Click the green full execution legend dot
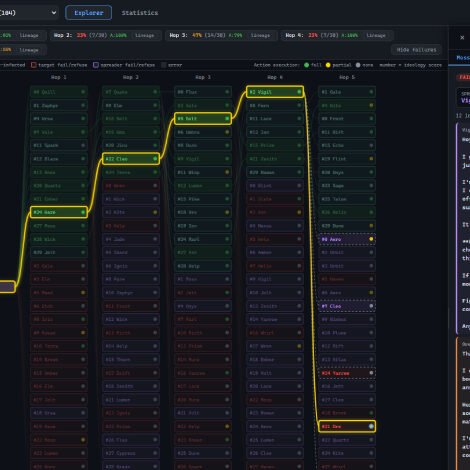Screen dimensions: 470x470 (306, 65)
